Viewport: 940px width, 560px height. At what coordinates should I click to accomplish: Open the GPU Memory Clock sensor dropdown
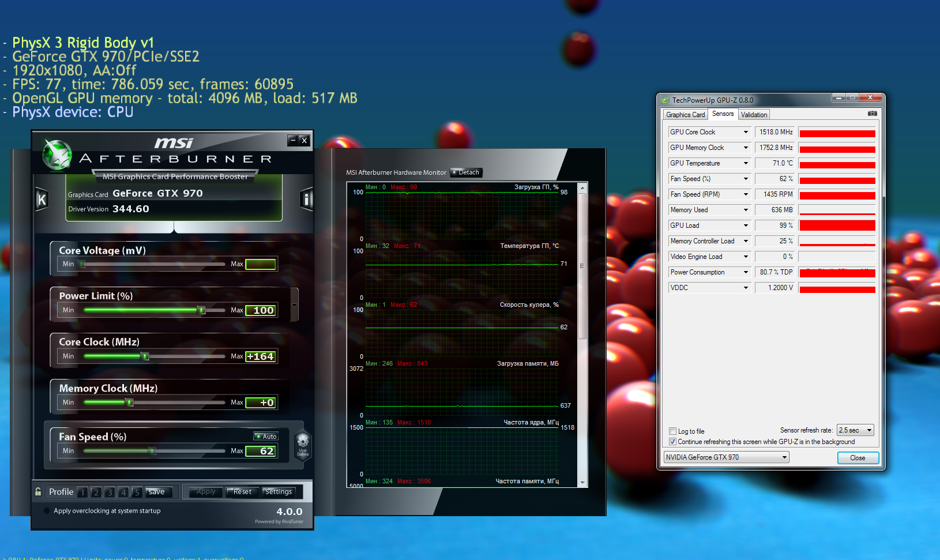click(x=746, y=148)
